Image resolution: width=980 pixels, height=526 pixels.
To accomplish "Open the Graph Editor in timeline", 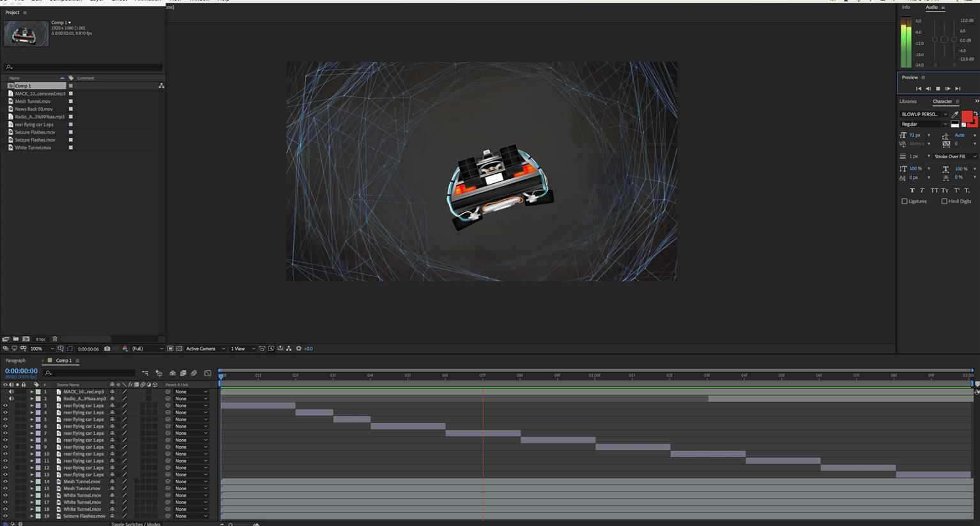I will pos(208,373).
